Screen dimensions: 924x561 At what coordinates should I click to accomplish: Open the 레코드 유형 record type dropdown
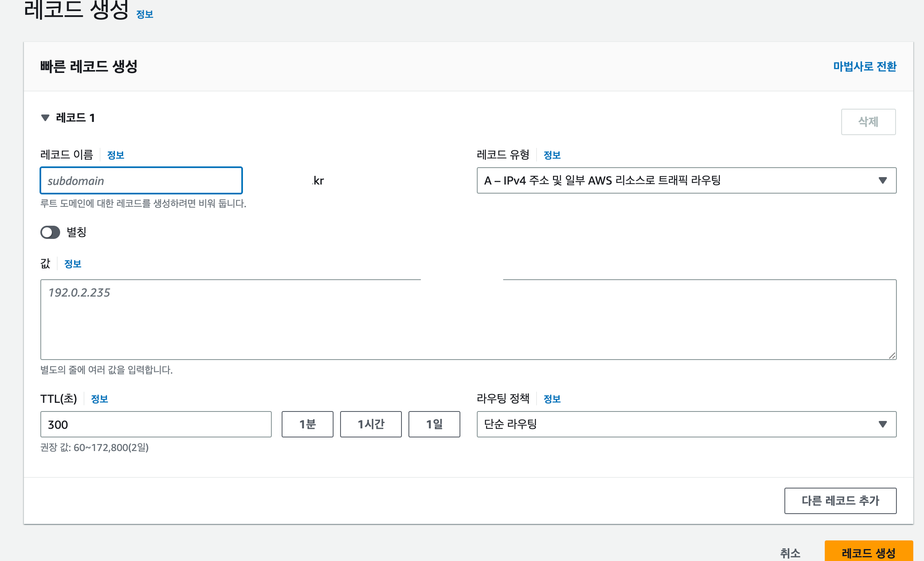pyautogui.click(x=686, y=180)
